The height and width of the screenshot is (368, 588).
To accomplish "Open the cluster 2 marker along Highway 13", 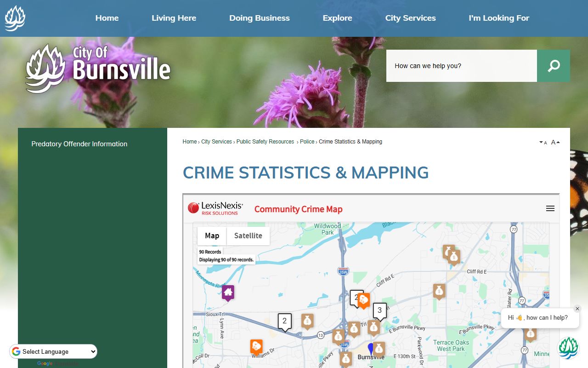I will 285,322.
